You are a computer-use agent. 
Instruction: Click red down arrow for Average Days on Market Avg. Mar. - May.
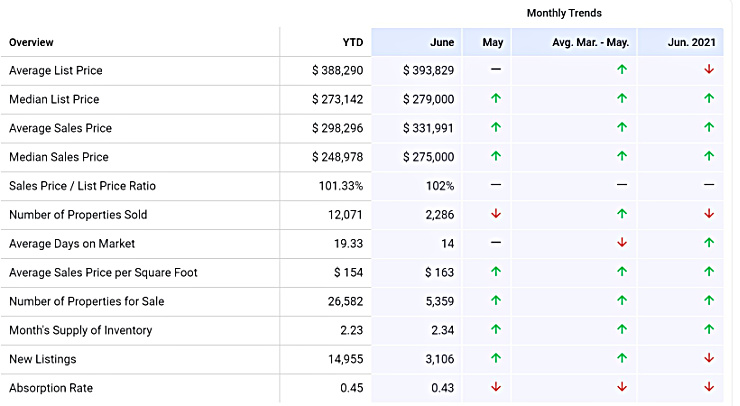621,243
